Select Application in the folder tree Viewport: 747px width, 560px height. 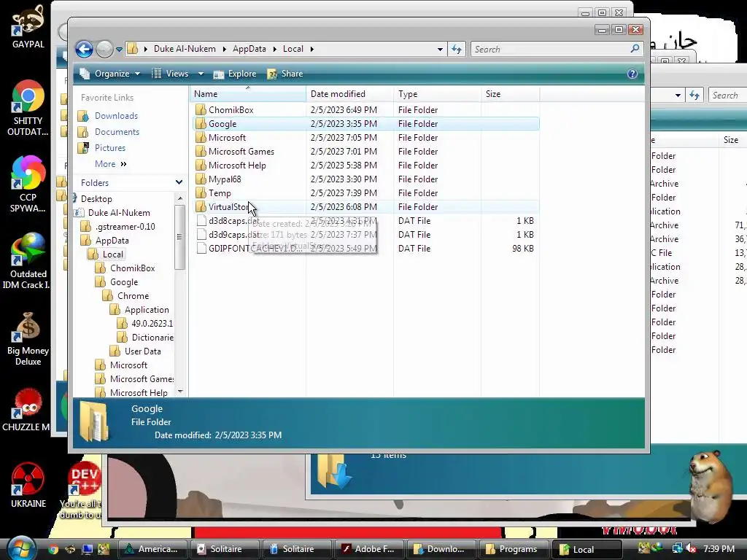coord(146,309)
